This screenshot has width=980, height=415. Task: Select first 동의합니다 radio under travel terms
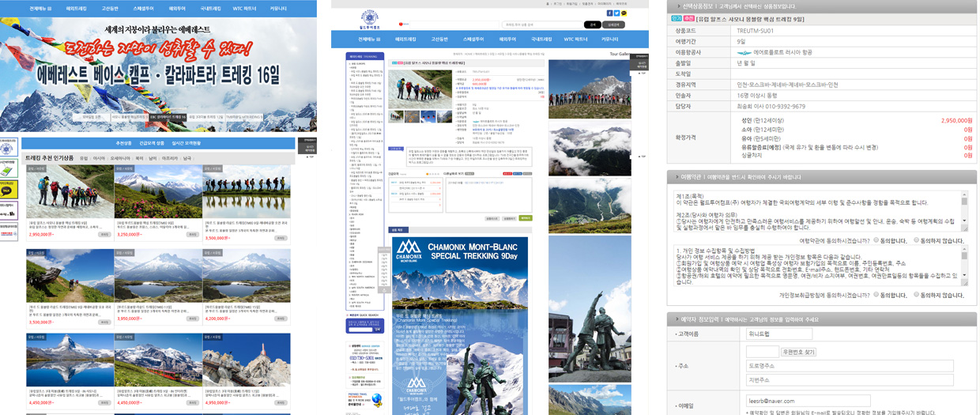pyautogui.click(x=876, y=240)
